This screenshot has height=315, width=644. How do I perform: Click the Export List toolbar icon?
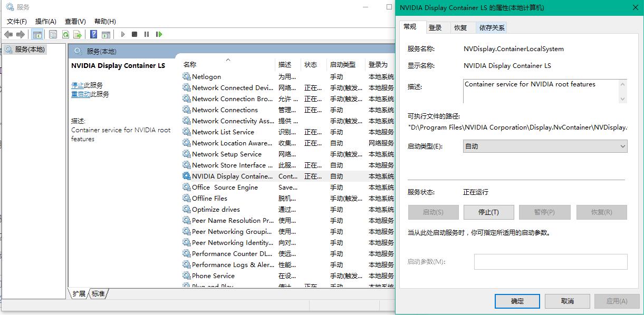click(x=78, y=34)
